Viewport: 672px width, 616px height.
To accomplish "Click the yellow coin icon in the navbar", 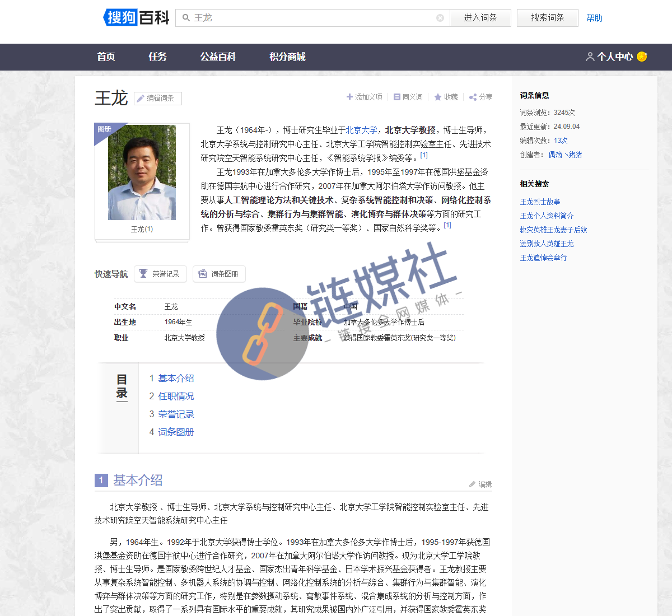I will [641, 57].
